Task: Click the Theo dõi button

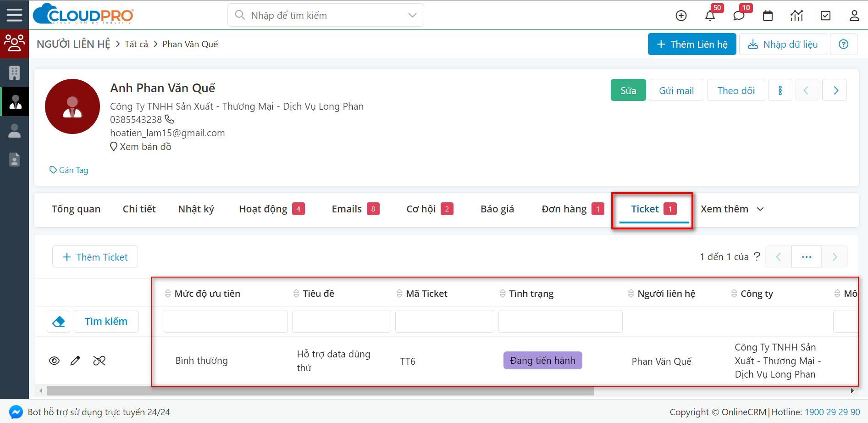Action: coord(736,90)
